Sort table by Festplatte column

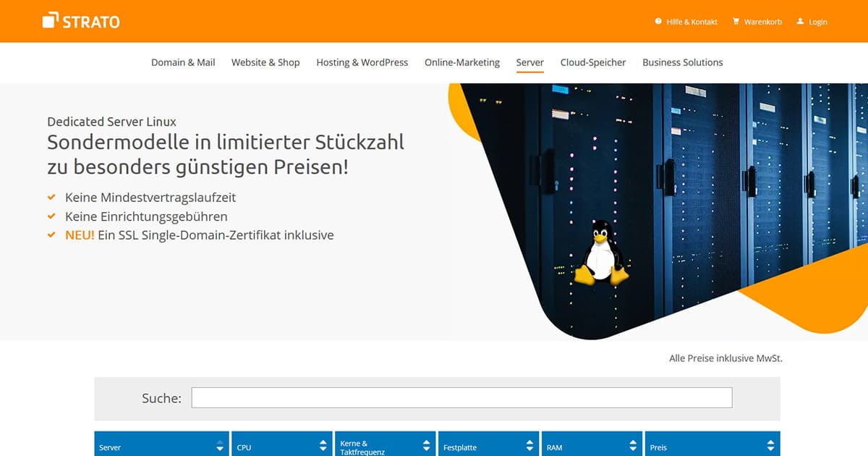point(489,444)
